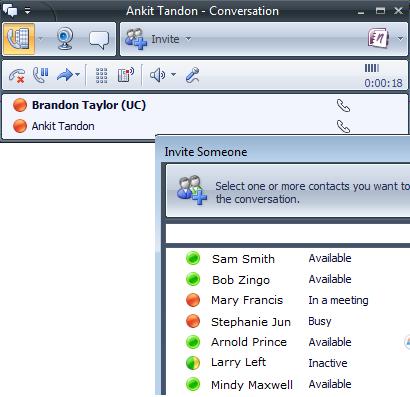Screen dimensions: 410x397
Task: Mute the microphone
Action: tap(192, 75)
